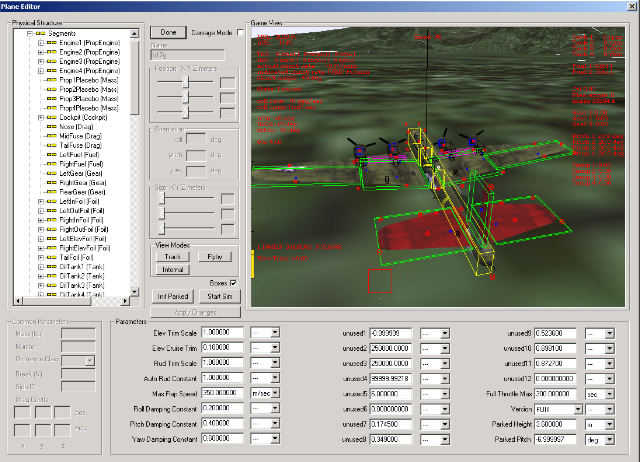Click the LeftGear (Gear) segment icon
Viewport: 640px width, 462px height.
pos(50,173)
